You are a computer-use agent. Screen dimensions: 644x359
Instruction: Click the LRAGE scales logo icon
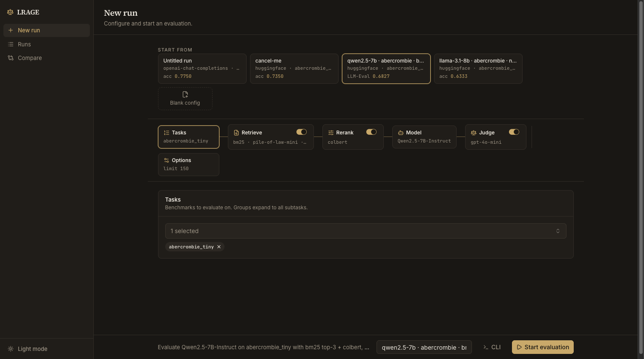(x=10, y=12)
